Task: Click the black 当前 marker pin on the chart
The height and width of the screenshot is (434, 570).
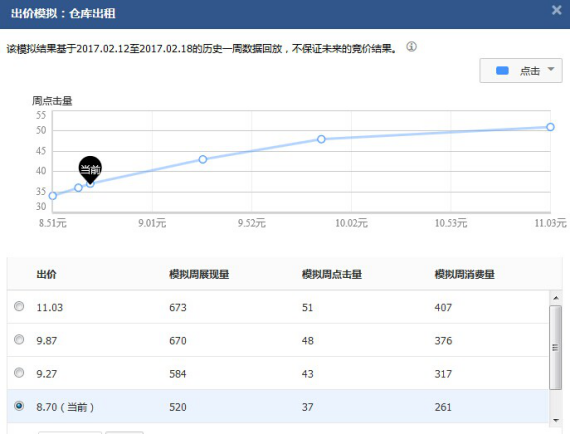Action: 90,169
